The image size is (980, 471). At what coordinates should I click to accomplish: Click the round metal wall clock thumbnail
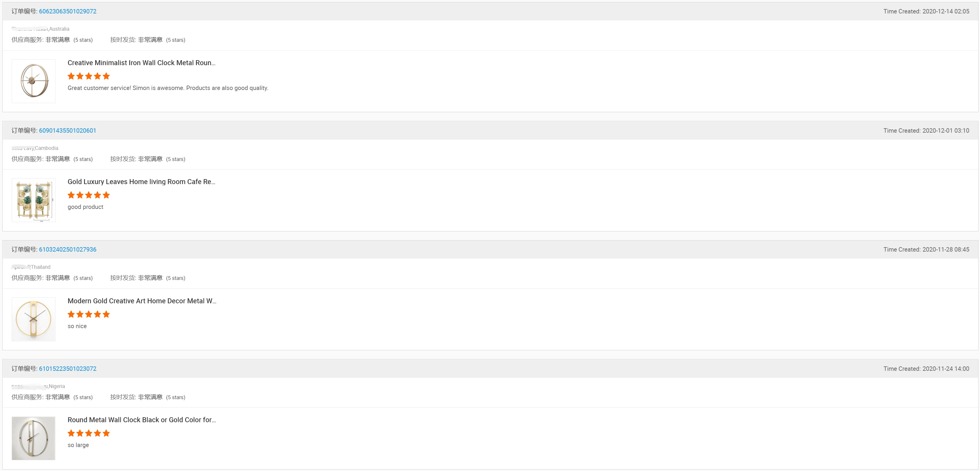34,438
